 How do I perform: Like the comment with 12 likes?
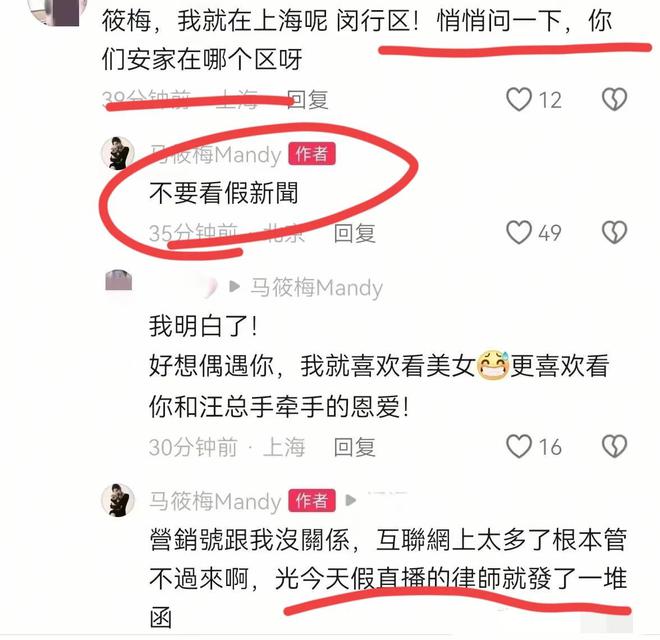click(519, 99)
